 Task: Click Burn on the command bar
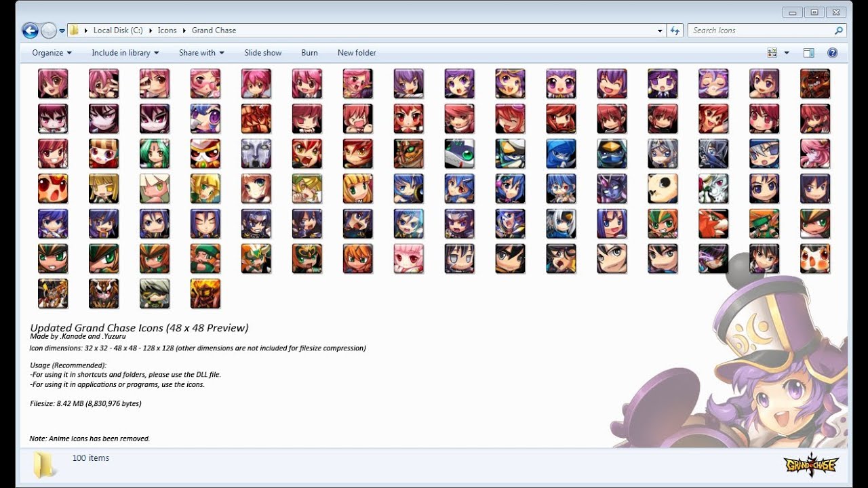(309, 52)
